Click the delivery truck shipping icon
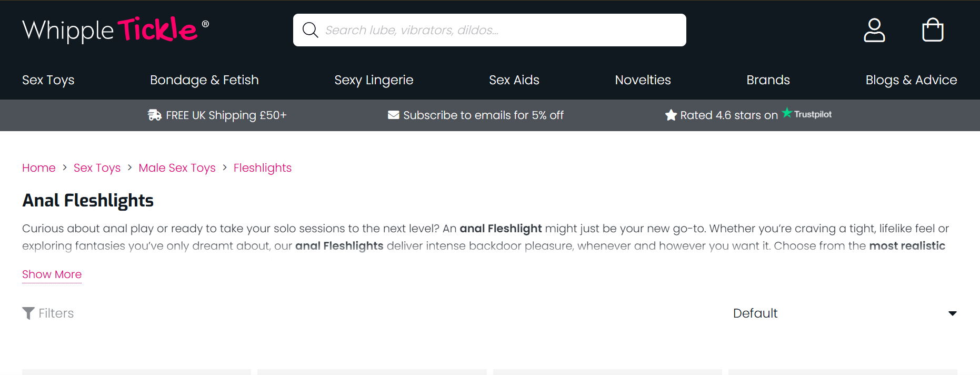 click(155, 115)
